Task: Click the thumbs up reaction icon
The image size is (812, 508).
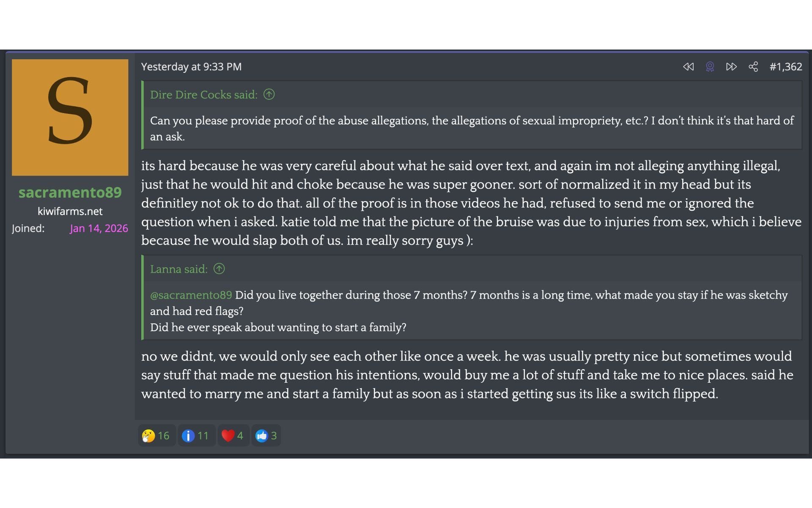Action: pos(263,436)
